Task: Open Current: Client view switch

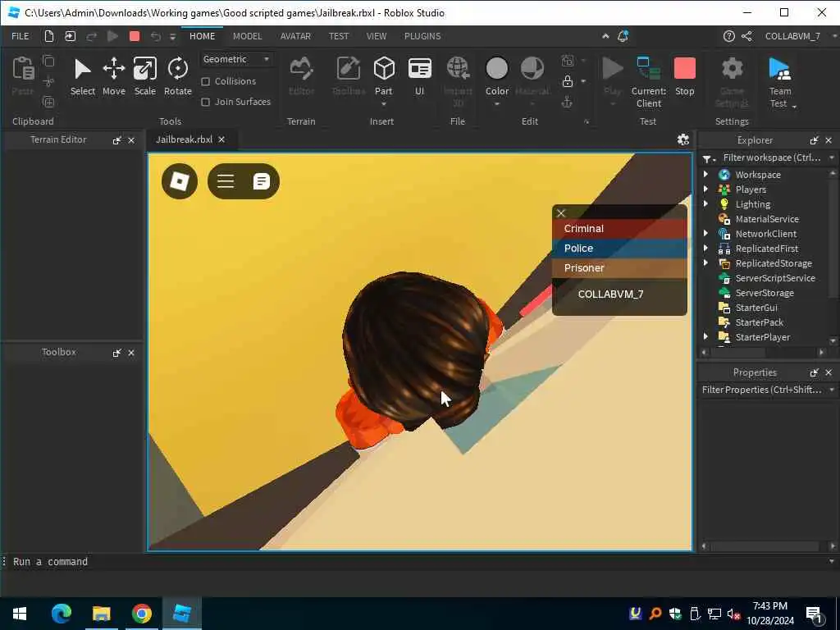Action: pos(648,81)
